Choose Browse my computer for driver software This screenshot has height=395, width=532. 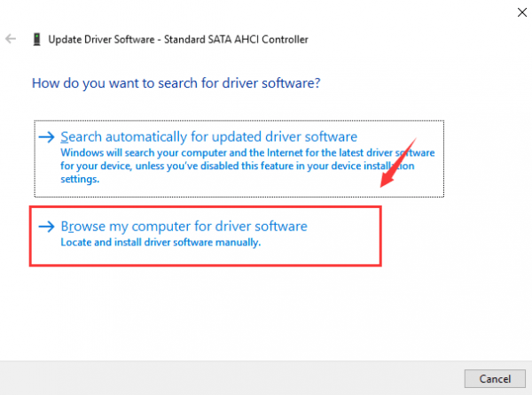click(x=184, y=227)
